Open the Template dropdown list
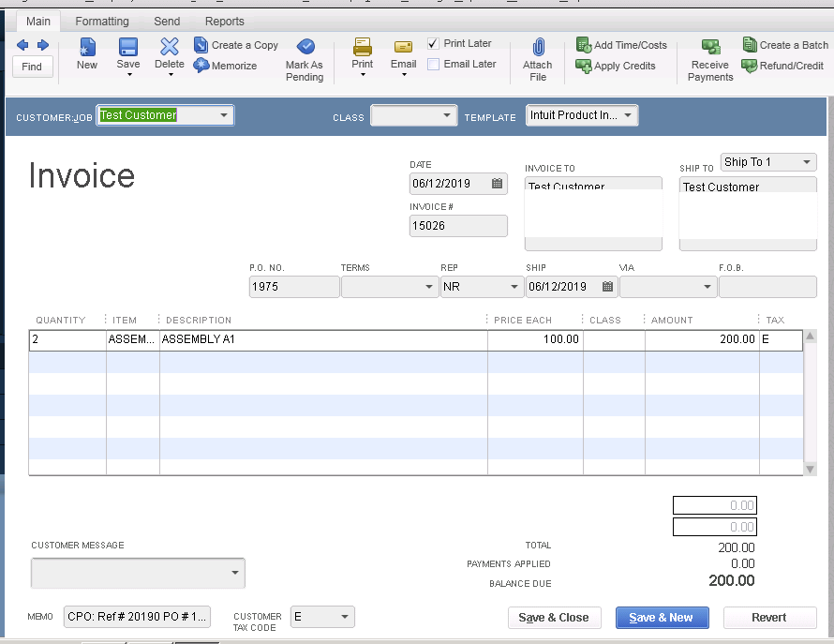The image size is (834, 644). click(x=628, y=115)
